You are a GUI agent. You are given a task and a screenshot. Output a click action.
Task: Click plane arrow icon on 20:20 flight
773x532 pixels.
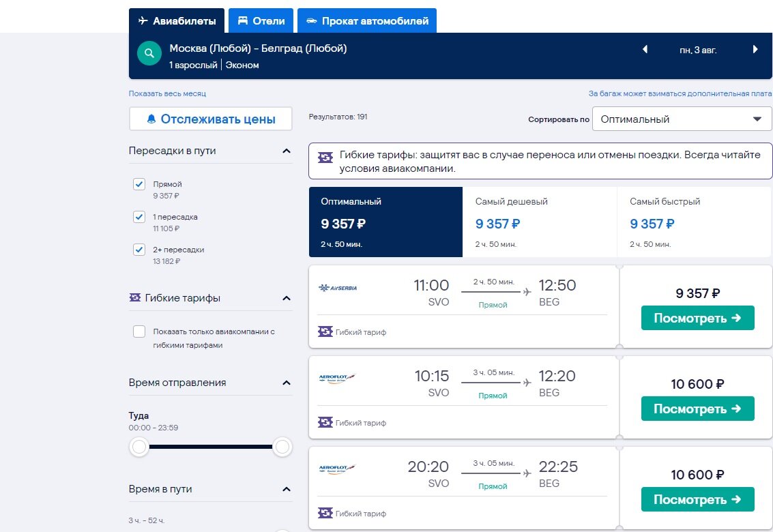pyautogui.click(x=527, y=473)
